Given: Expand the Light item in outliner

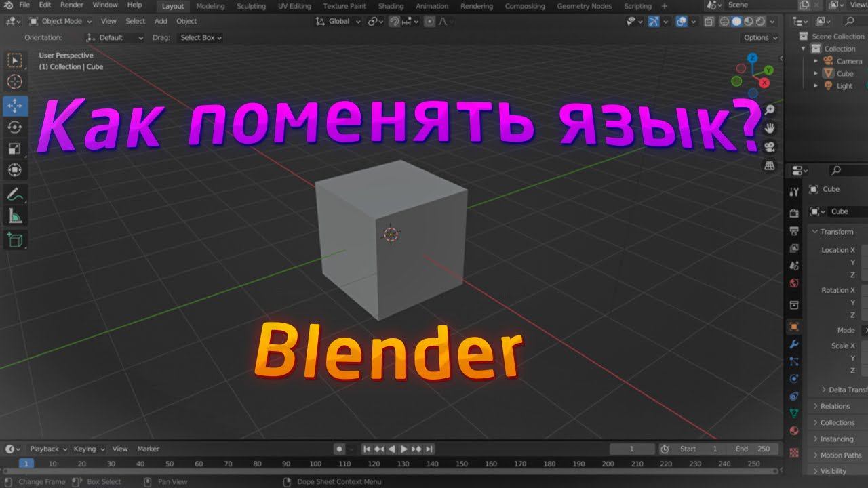Looking at the screenshot, I should pyautogui.click(x=816, y=86).
